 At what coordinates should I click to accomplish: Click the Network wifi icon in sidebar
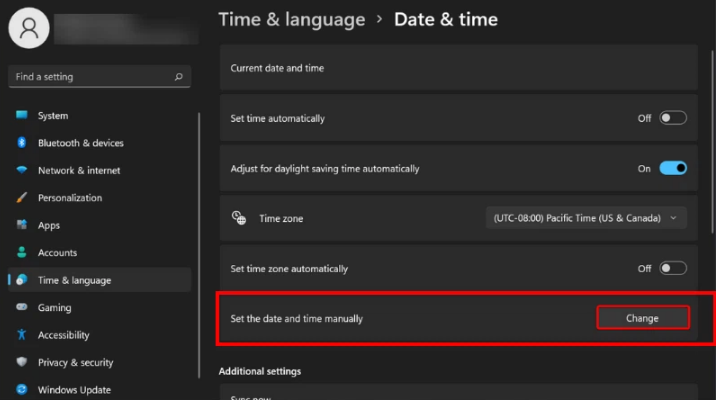21,170
